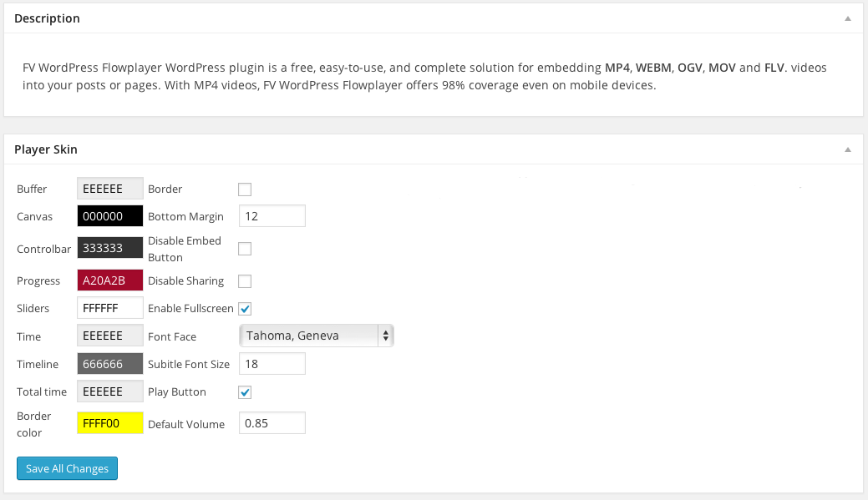Click the Font Face label
Viewport: 868px width, 500px height.
(172, 337)
